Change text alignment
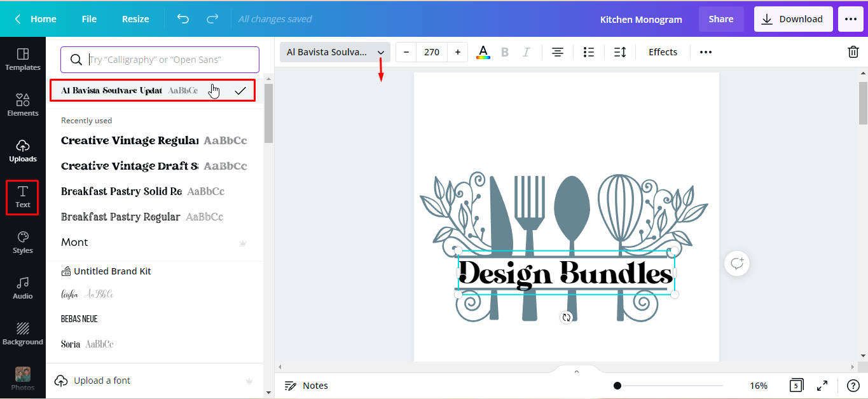This screenshot has height=399, width=868. 558,52
